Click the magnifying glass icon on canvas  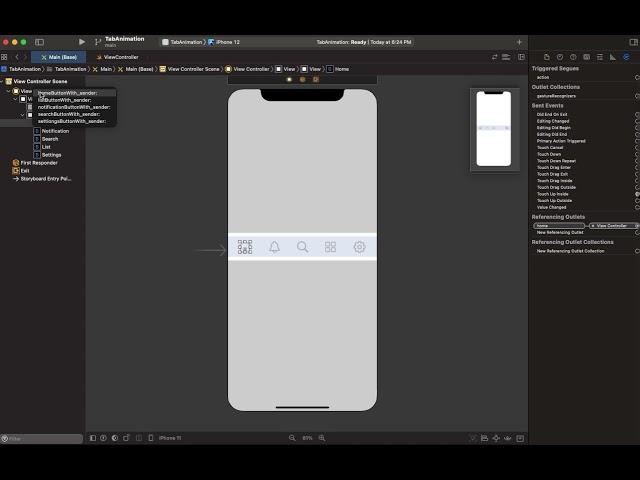tap(302, 247)
